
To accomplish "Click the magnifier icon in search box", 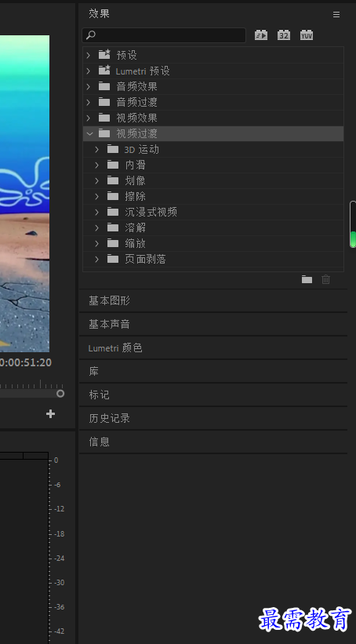I will point(91,35).
